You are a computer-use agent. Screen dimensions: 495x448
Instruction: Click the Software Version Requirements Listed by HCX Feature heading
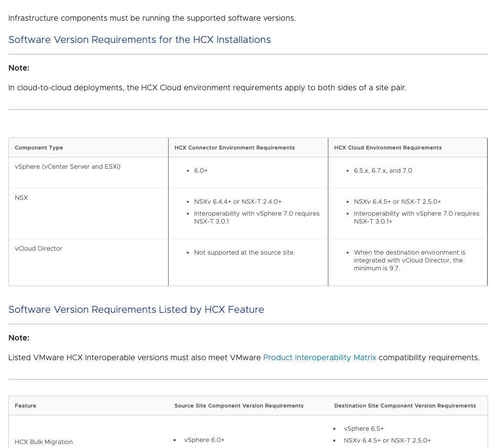(136, 309)
